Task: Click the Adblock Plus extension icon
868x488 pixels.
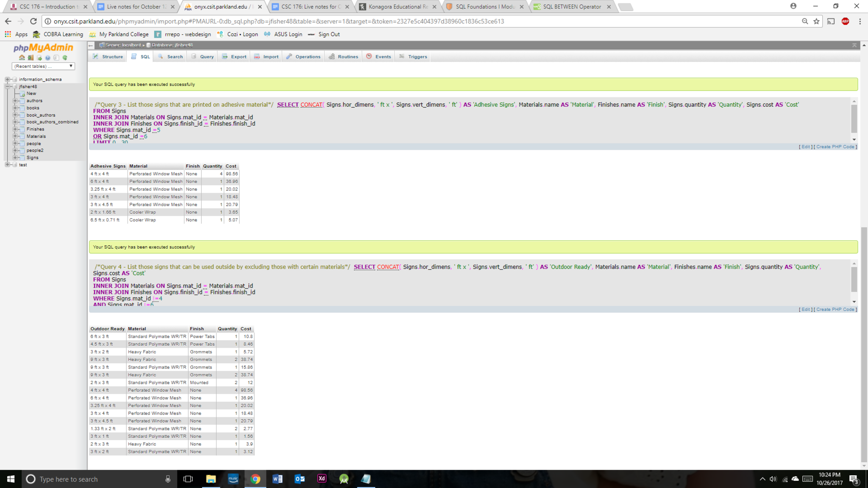Action: [845, 21]
